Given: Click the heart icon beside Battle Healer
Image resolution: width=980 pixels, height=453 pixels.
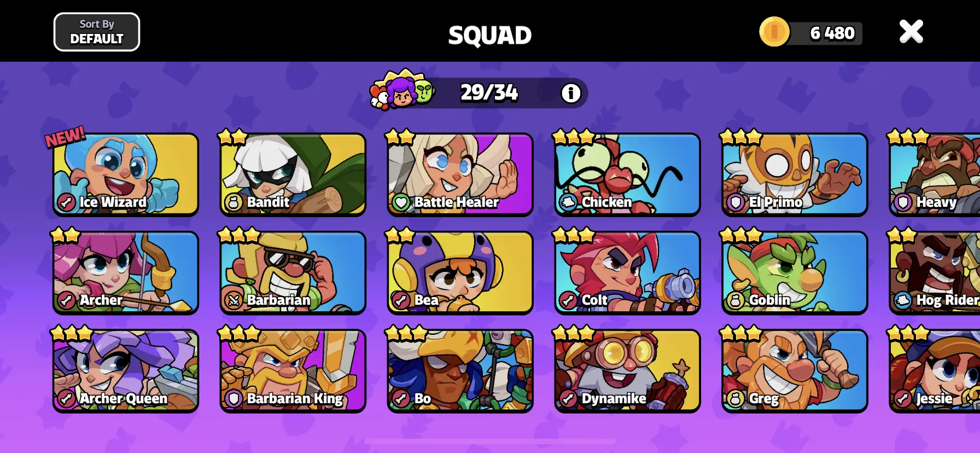Looking at the screenshot, I should [x=401, y=202].
